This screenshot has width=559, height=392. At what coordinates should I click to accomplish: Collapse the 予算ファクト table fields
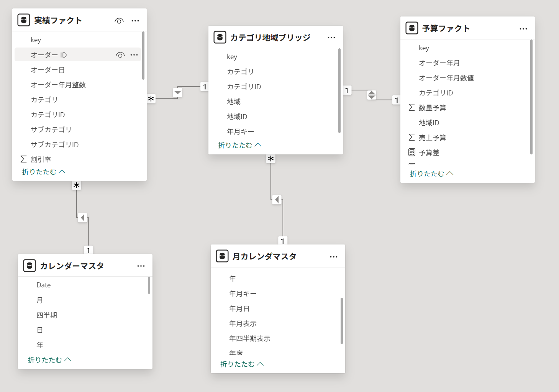coord(431,174)
